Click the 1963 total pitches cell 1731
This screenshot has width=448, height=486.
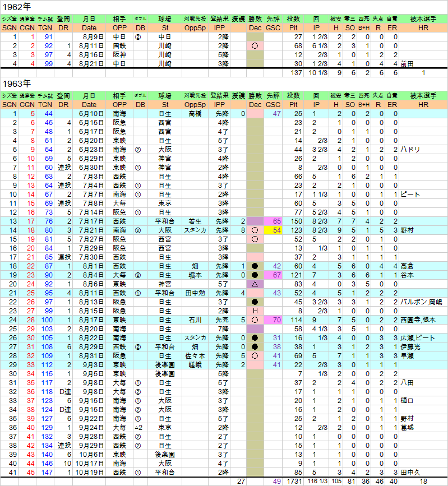pos(293,482)
